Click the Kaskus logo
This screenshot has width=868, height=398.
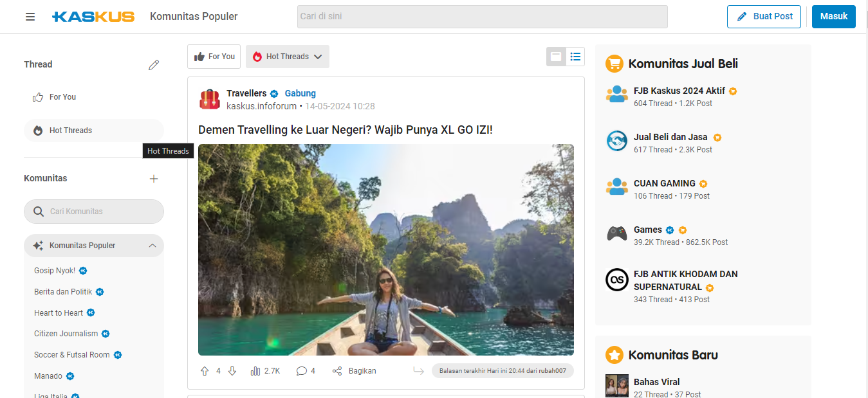pos(93,17)
